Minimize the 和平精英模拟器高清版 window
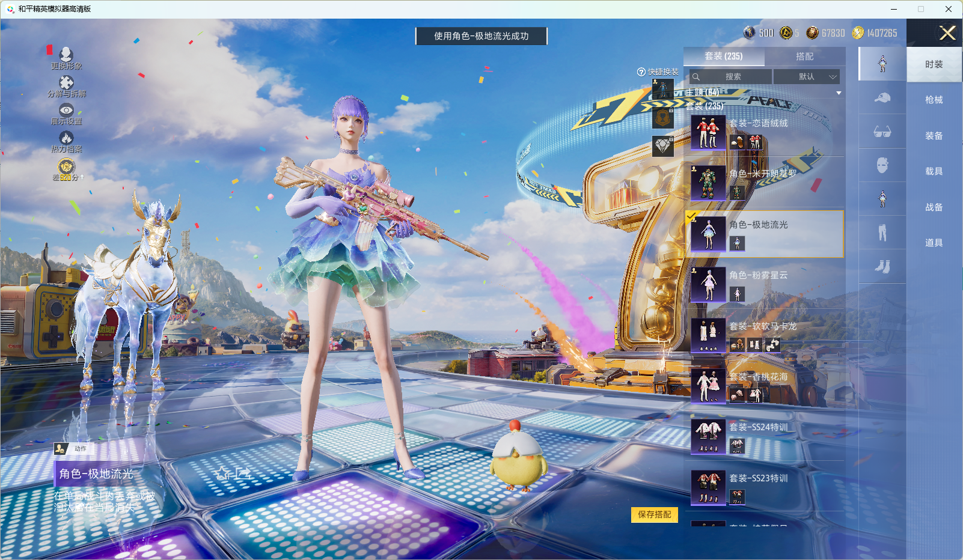This screenshot has height=560, width=963. (x=893, y=9)
